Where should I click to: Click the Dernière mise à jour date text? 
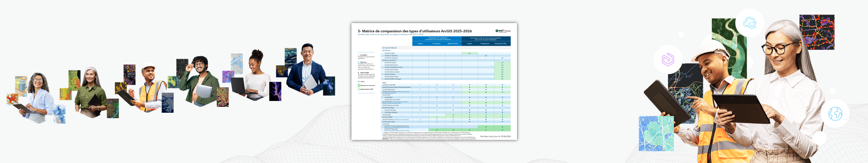click(x=495, y=136)
